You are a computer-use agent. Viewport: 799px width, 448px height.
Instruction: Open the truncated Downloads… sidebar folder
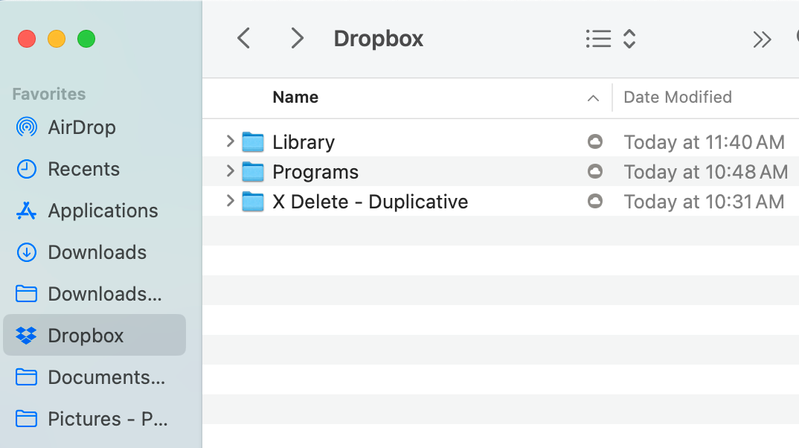(x=104, y=294)
